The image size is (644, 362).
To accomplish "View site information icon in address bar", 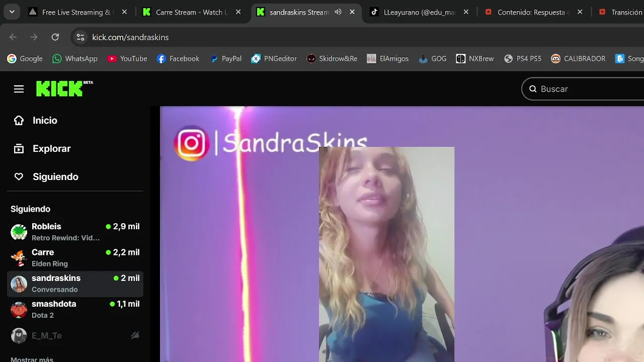I will click(80, 37).
